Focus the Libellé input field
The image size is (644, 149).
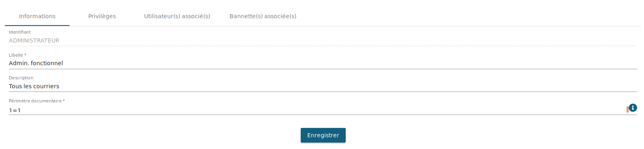coord(323,63)
